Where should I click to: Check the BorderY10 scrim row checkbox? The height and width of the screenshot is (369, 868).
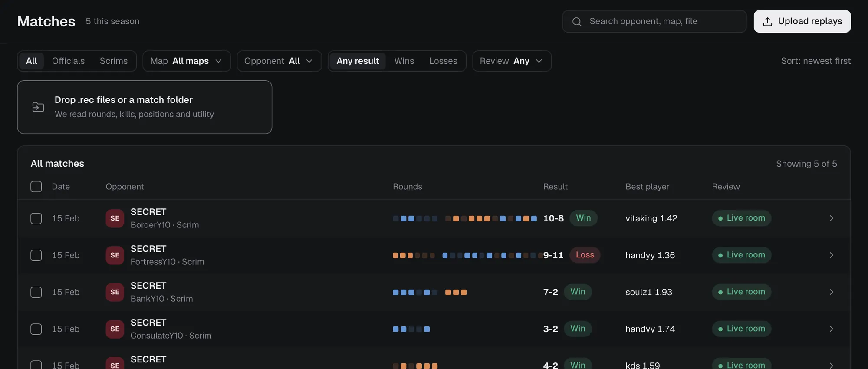pyautogui.click(x=36, y=218)
